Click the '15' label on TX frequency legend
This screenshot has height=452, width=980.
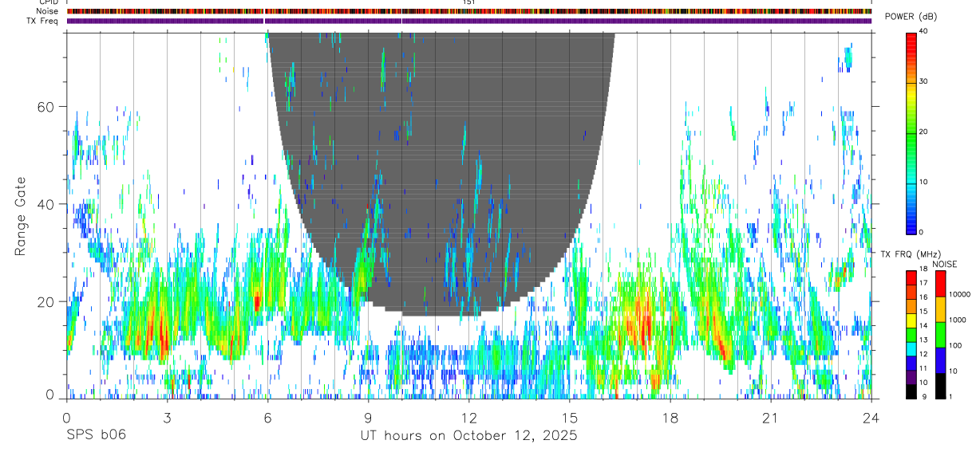coord(923,312)
